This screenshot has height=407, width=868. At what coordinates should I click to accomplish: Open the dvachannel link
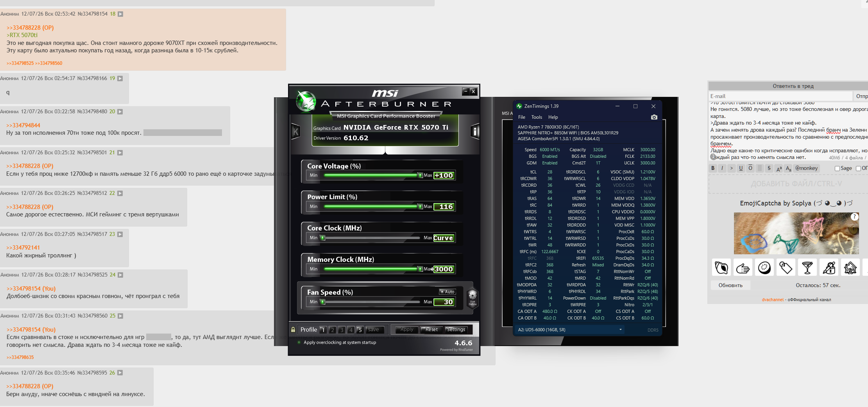click(x=773, y=300)
